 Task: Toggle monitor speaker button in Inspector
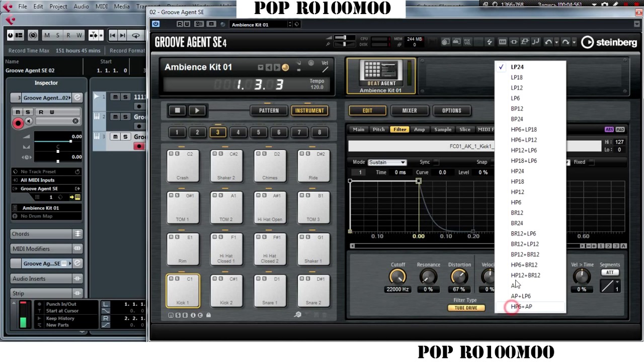click(29, 121)
